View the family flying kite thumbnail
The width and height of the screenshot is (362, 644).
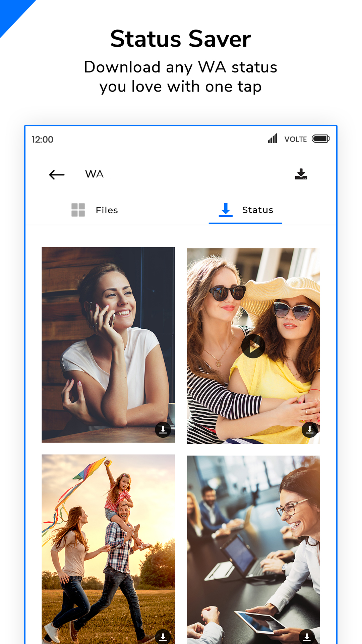click(x=108, y=543)
